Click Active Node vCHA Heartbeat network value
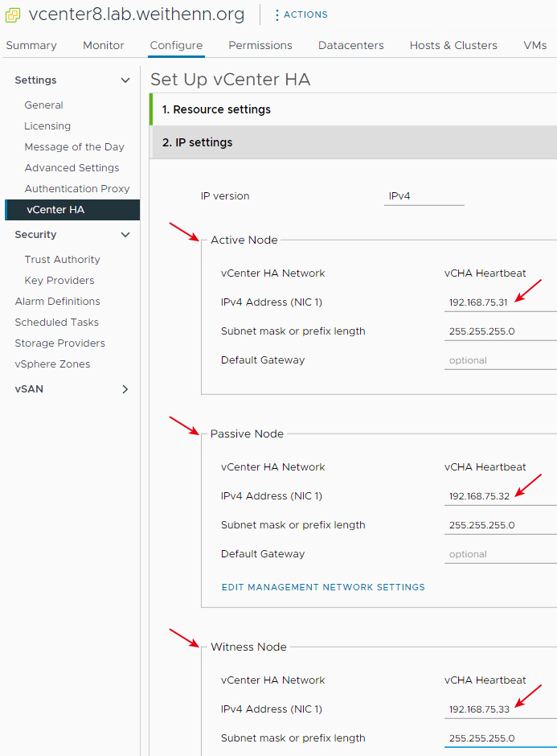 [485, 273]
